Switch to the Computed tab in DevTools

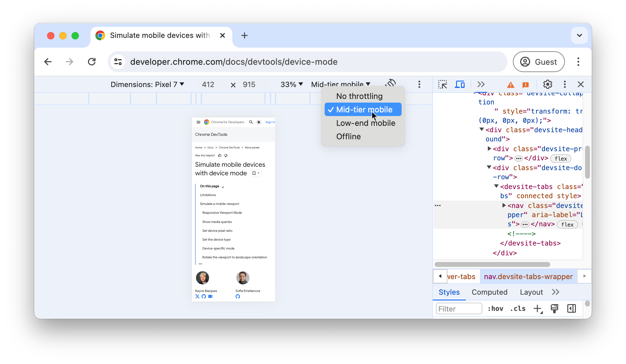[x=489, y=292]
